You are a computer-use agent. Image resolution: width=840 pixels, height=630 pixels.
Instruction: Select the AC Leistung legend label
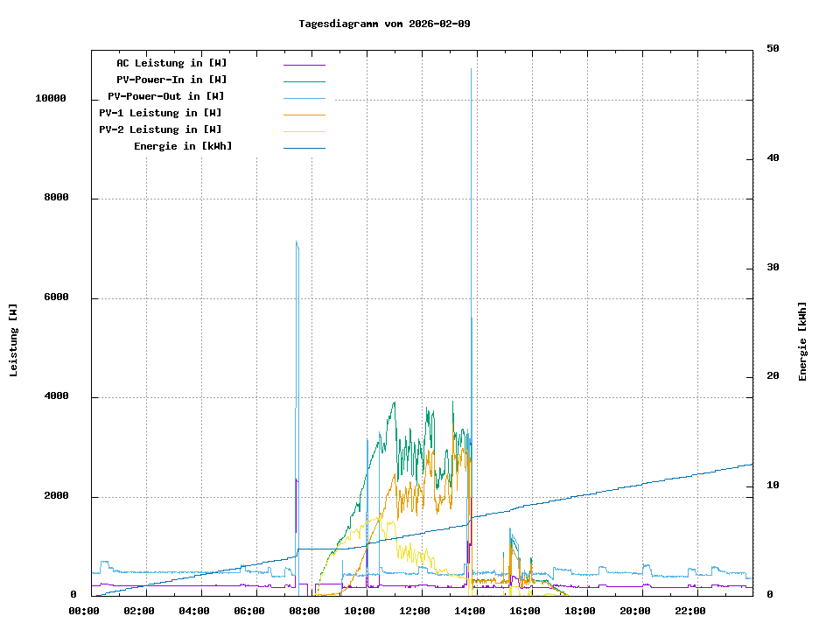[x=171, y=63]
